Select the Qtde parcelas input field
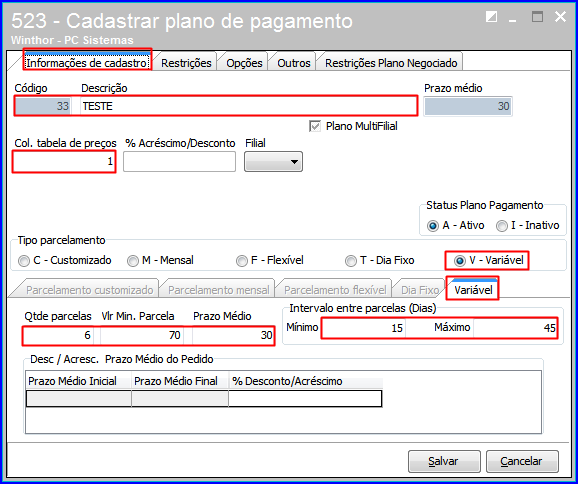 (x=58, y=335)
